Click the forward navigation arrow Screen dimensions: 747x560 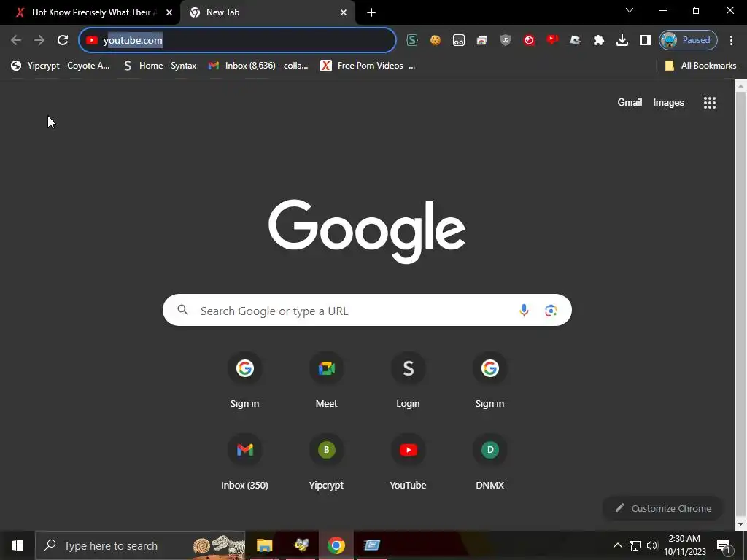point(39,40)
